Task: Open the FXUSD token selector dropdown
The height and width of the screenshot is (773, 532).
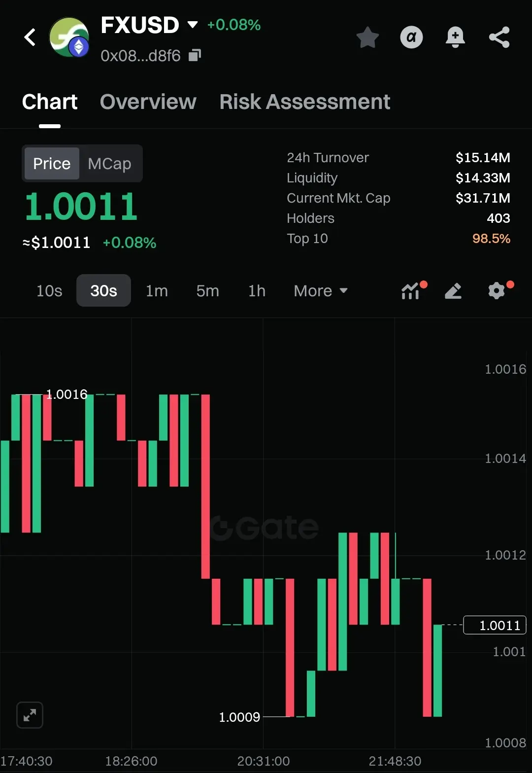Action: pyautogui.click(x=193, y=25)
